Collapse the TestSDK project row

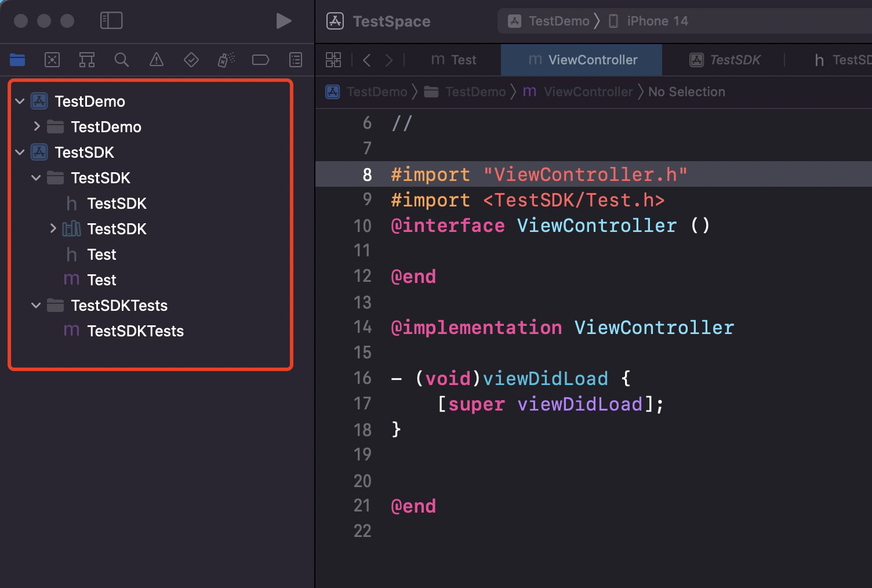pos(20,153)
